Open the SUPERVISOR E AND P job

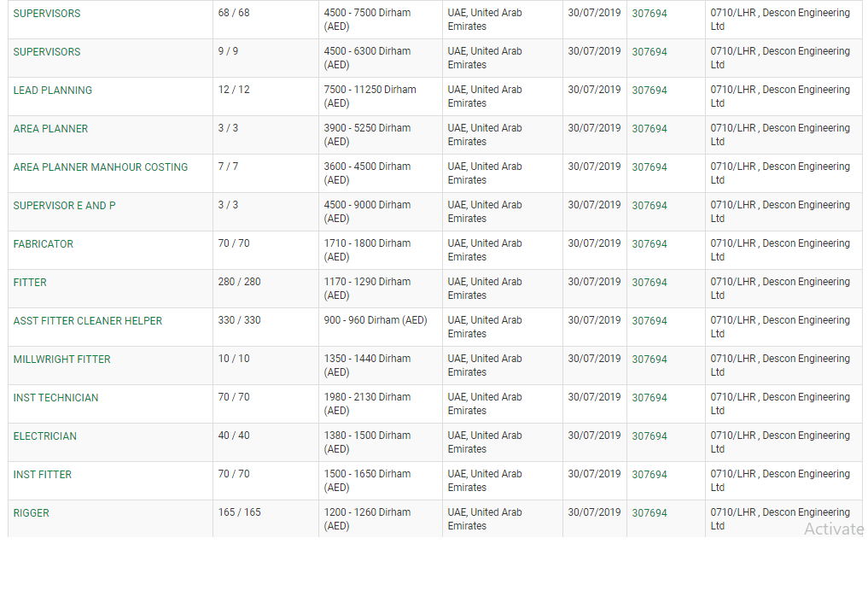pos(64,206)
